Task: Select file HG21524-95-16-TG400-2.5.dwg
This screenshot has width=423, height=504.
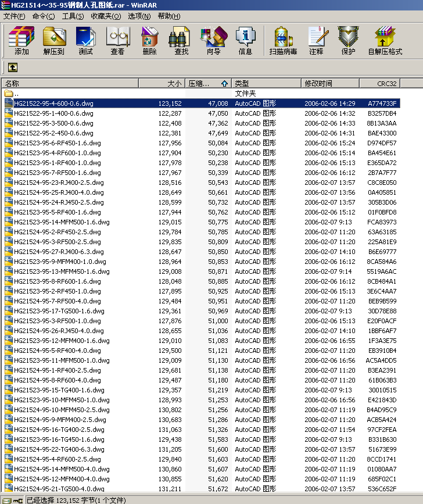Action: click(x=59, y=430)
